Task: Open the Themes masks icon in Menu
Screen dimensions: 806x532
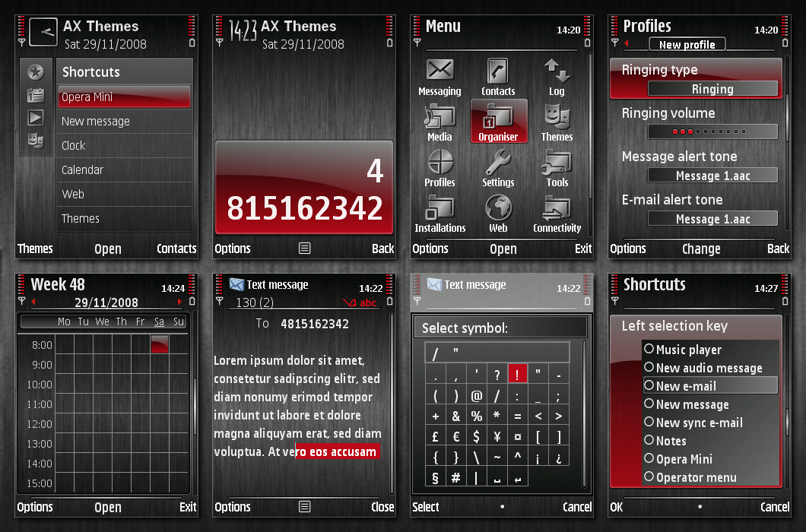Action: tap(557, 117)
